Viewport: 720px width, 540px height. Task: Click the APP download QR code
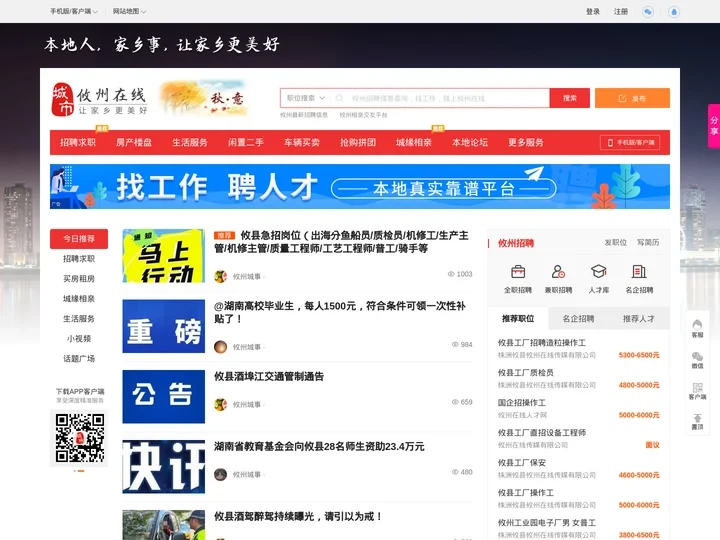tap(79, 438)
